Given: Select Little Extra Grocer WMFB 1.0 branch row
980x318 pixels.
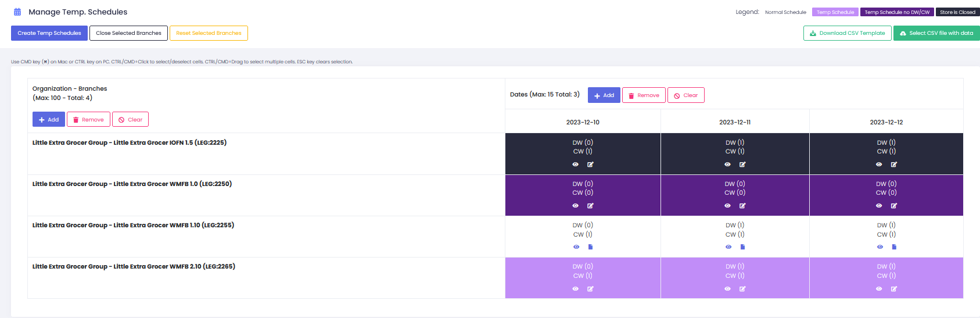Looking at the screenshot, I should pos(132,184).
